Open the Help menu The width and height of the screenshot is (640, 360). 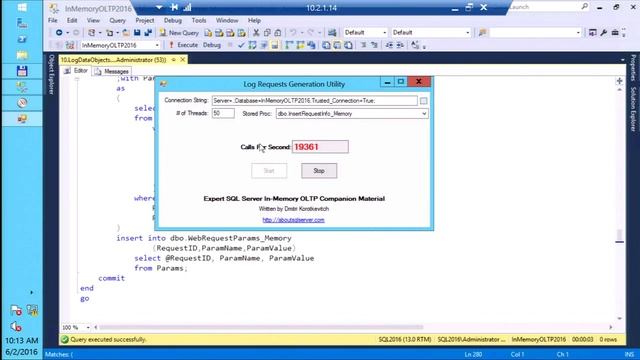click(254, 20)
